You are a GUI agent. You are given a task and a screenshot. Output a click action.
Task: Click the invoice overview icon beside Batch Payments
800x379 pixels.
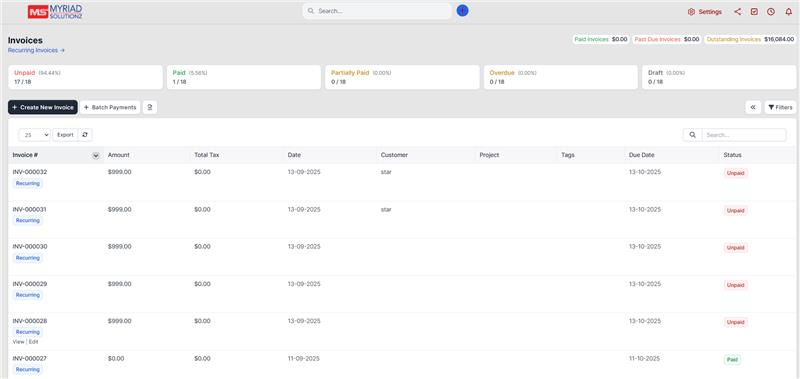(x=150, y=107)
